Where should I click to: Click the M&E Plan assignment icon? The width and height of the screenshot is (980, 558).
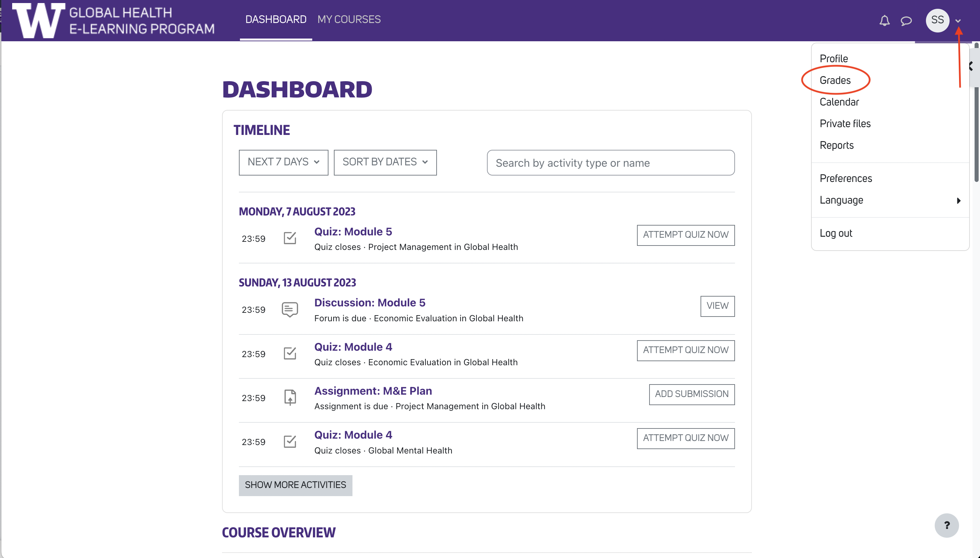point(290,397)
